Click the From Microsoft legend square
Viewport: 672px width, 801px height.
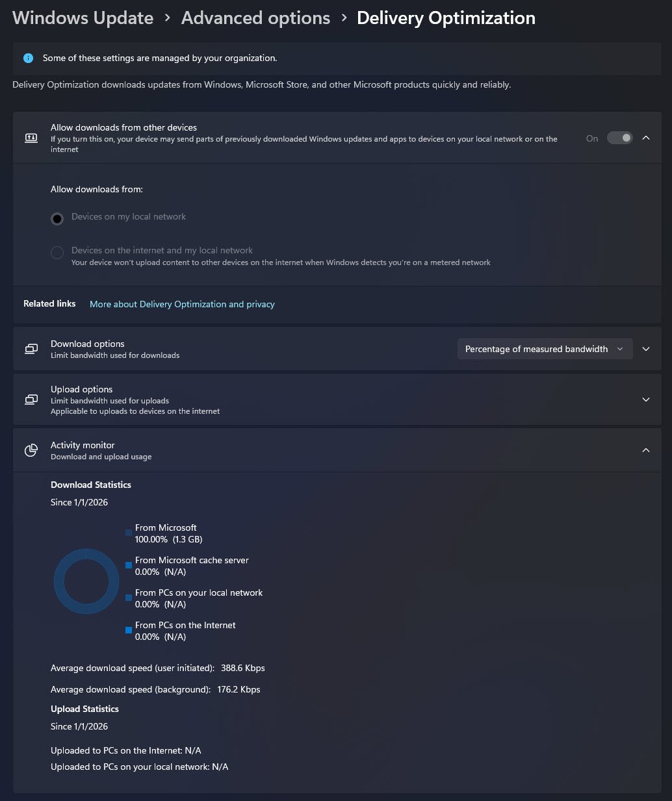point(129,533)
